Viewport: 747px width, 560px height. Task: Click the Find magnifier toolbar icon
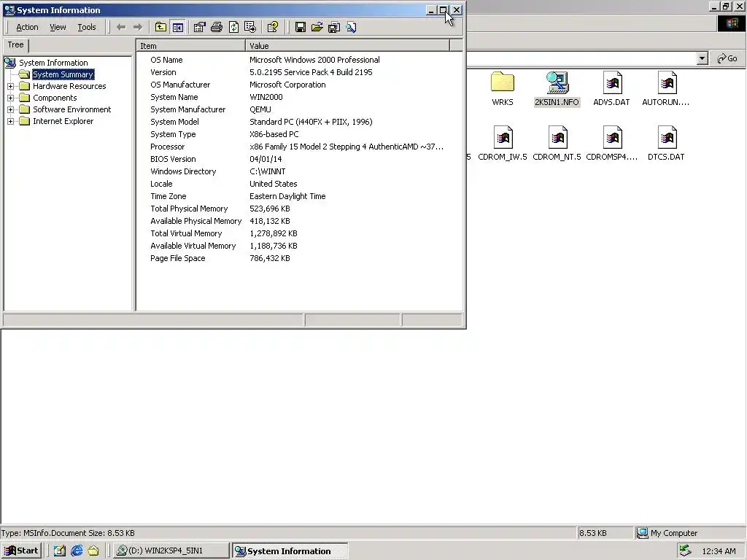(351, 27)
